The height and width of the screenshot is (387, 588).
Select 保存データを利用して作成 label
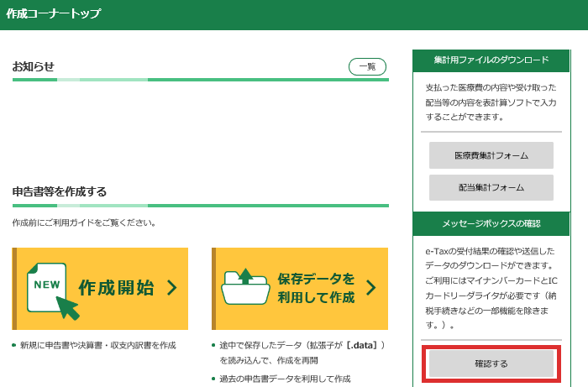tap(316, 288)
